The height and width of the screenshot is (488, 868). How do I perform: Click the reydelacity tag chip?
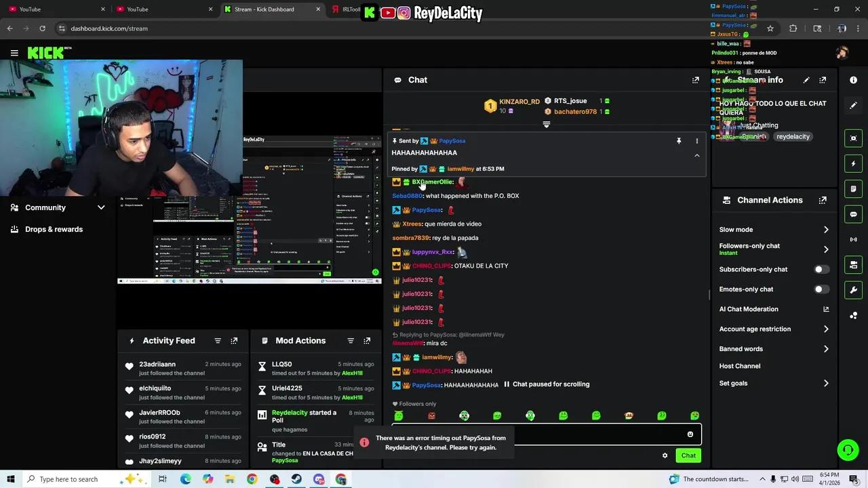[793, 137]
